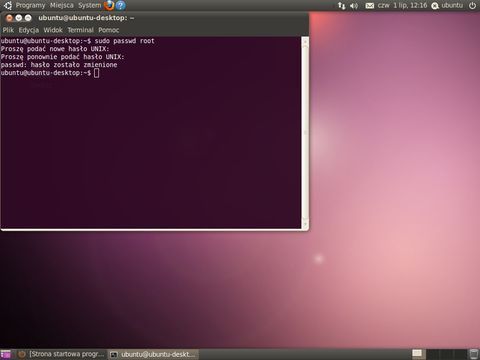Open the messaging envelope indicator
480x360 pixels.
click(x=370, y=6)
